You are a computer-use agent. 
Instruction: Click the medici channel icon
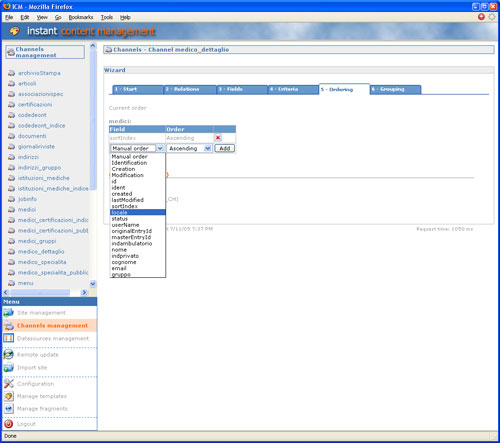click(x=12, y=209)
